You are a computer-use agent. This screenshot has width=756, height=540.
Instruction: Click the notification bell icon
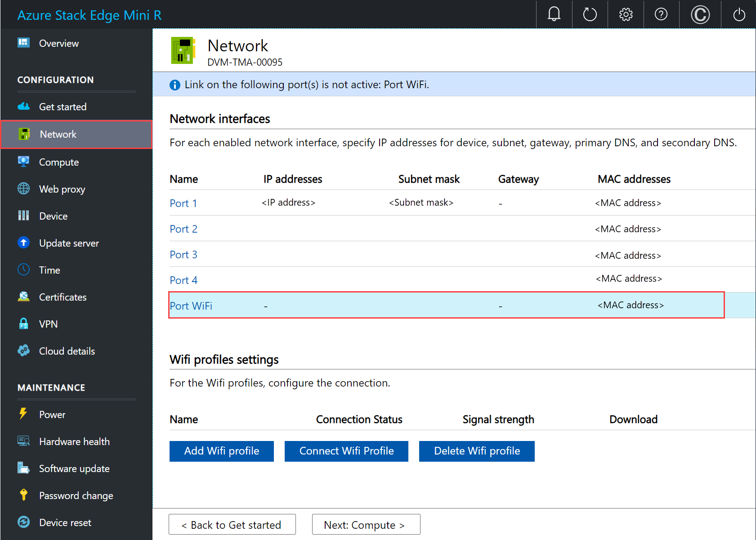(x=554, y=14)
